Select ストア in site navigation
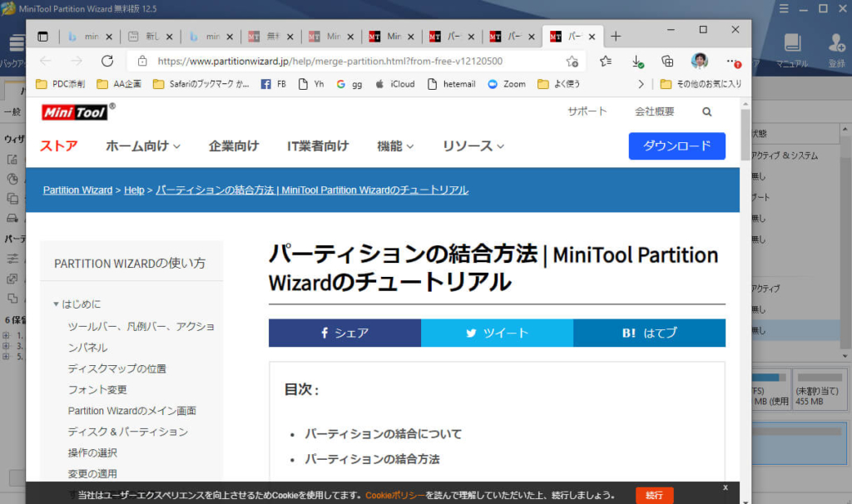 click(59, 146)
